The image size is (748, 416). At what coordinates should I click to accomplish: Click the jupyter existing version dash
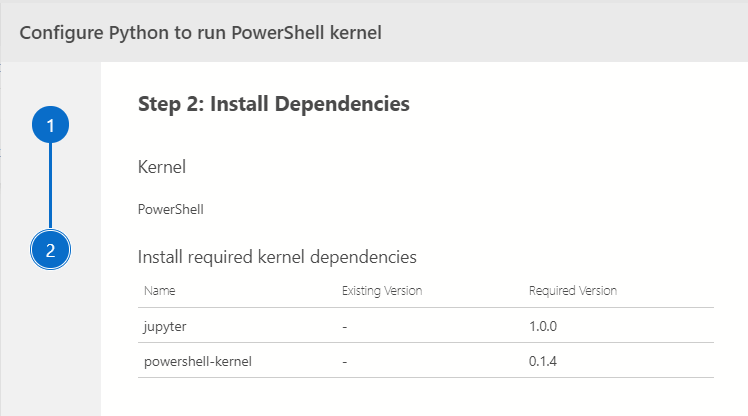tap(345, 327)
